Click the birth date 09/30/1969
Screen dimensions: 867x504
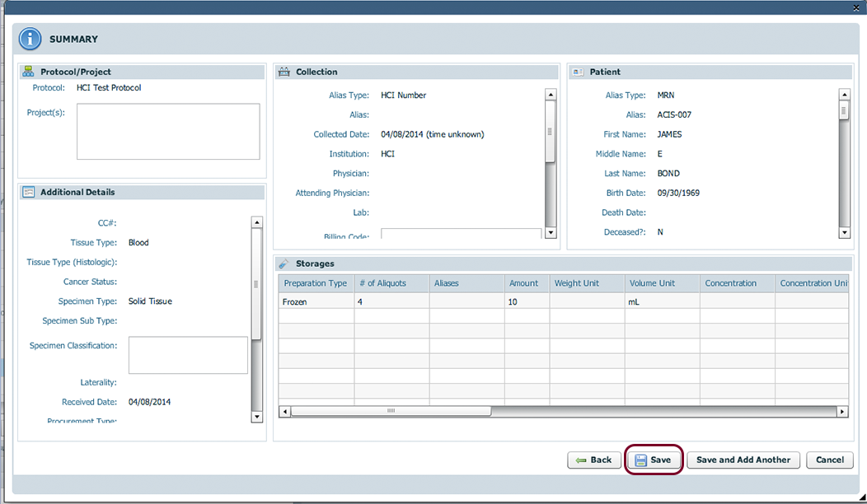[678, 193]
